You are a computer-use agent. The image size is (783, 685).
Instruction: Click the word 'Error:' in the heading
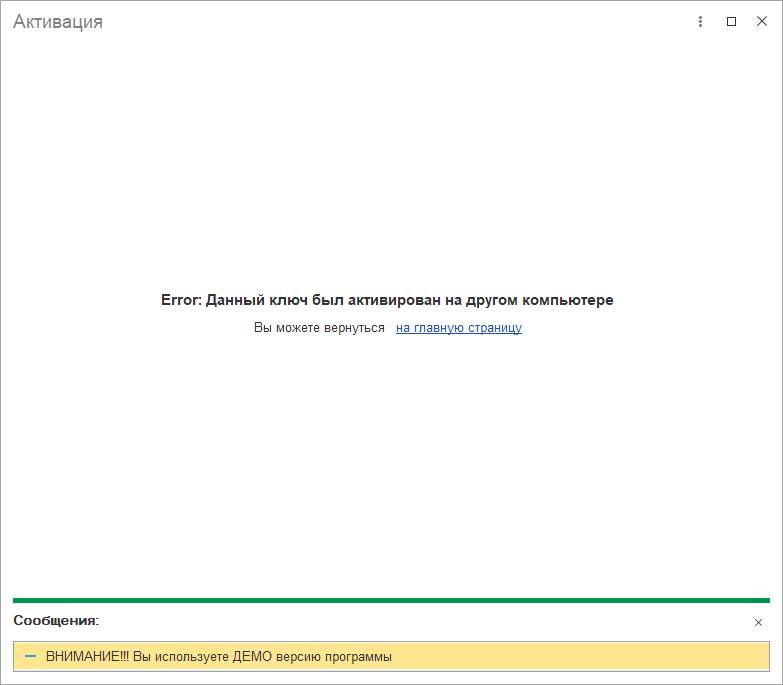pyautogui.click(x=181, y=300)
